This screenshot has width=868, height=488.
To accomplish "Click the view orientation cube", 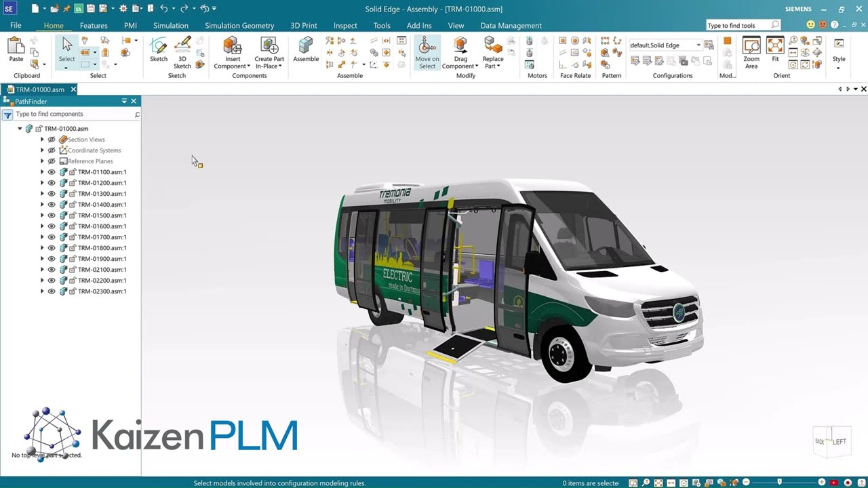I will point(831,441).
